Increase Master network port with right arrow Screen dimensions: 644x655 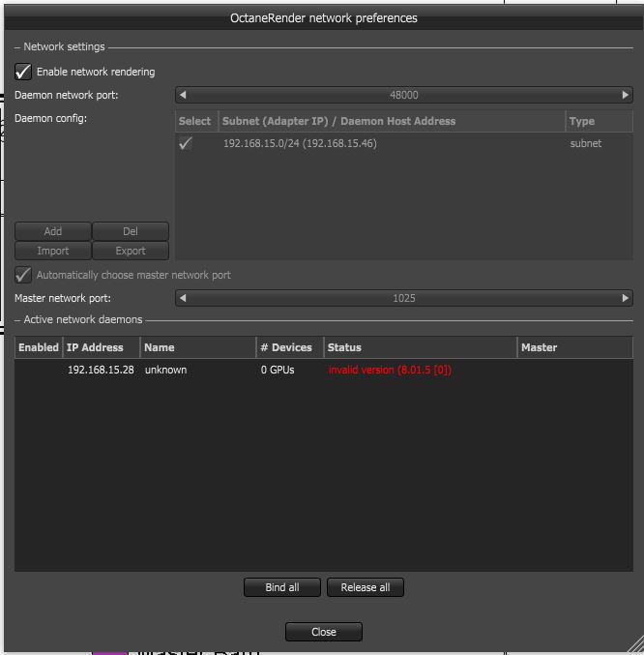point(625,298)
